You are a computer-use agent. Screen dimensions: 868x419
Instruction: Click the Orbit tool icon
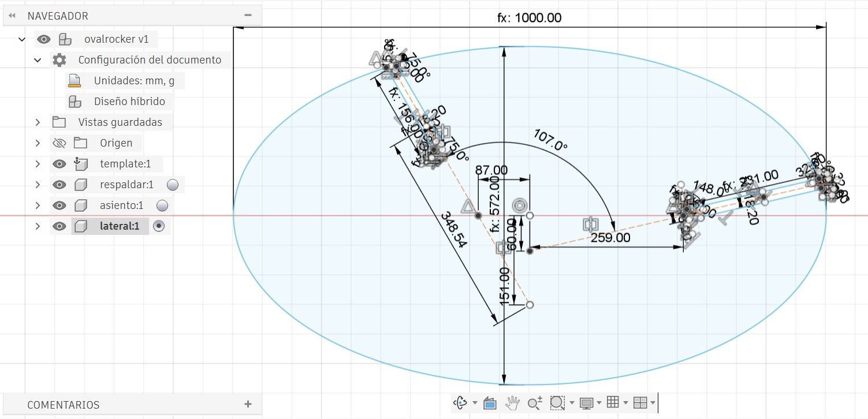coord(461,402)
